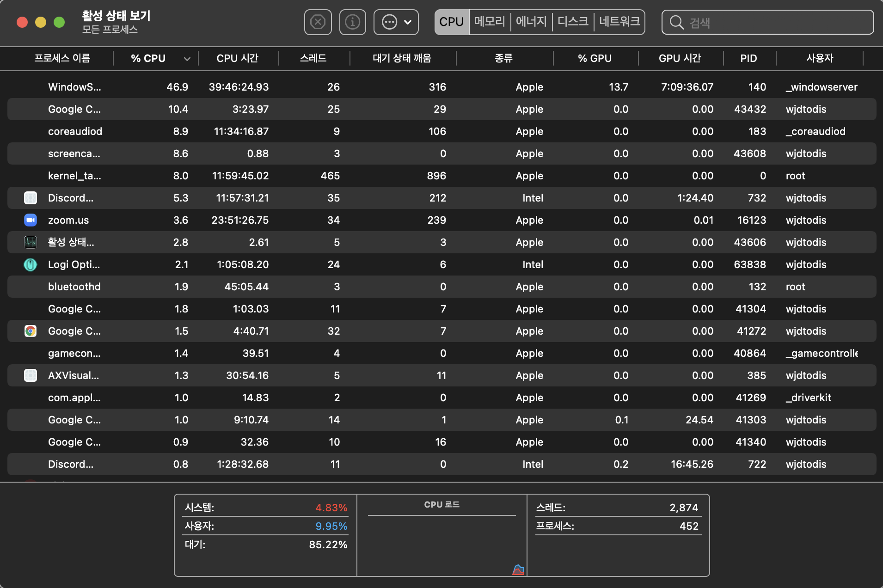
Task: Sort by % GPU column header
Action: point(595,58)
